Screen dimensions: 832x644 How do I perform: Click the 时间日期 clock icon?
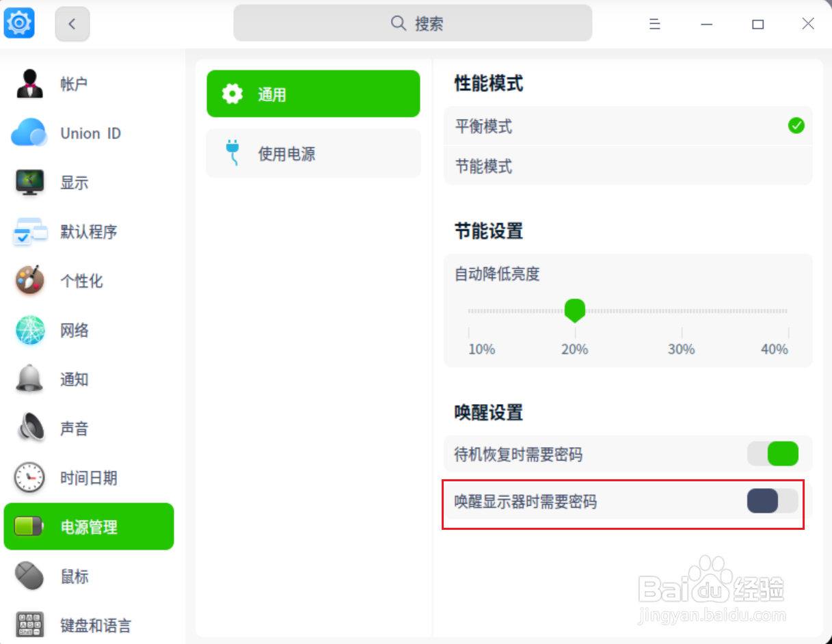click(29, 478)
